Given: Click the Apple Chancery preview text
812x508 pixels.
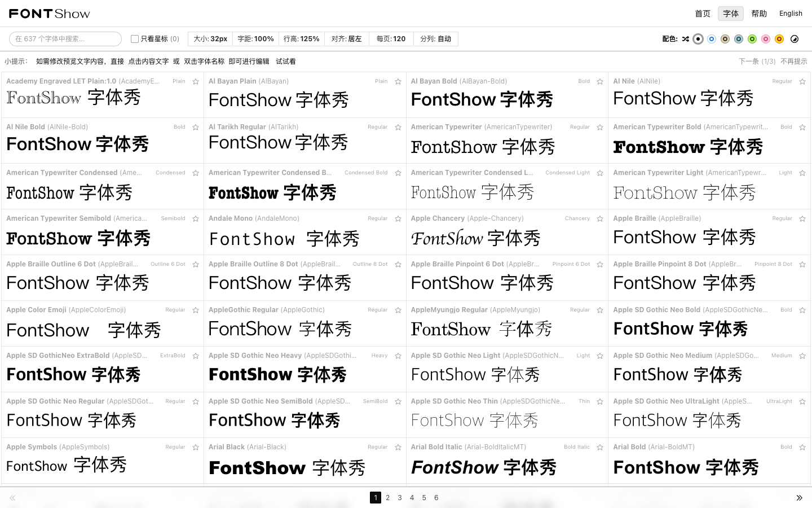Looking at the screenshot, I should click(476, 238).
